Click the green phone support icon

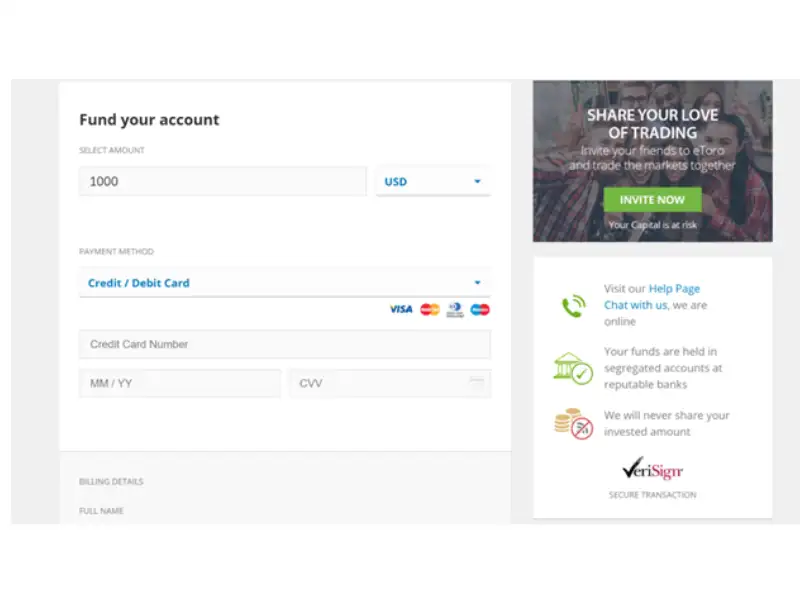[x=573, y=306]
